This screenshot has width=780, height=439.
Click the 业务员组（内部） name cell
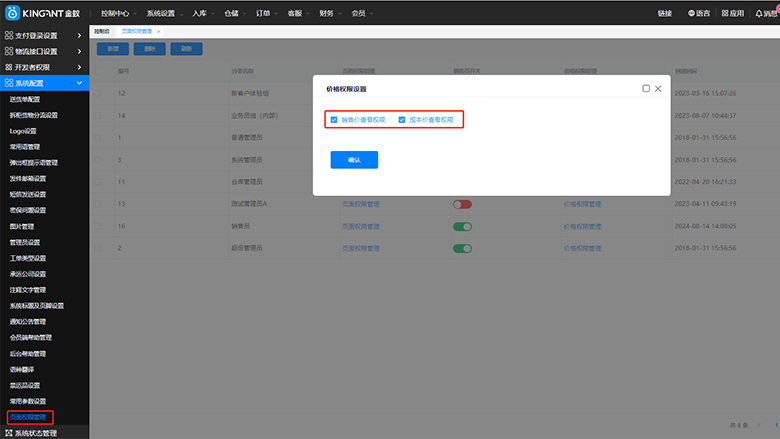click(255, 115)
